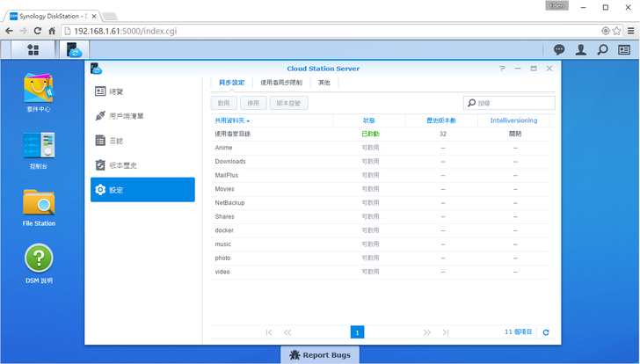This screenshot has width=640, height=364.
Task: Switch to the 其他 tab
Action: coord(324,83)
